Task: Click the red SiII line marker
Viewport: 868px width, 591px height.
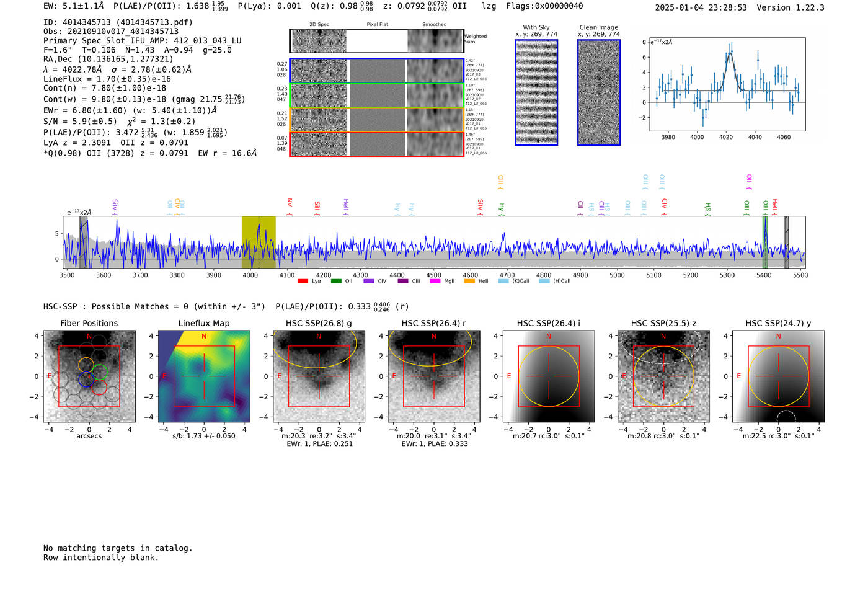Action: pos(317,208)
